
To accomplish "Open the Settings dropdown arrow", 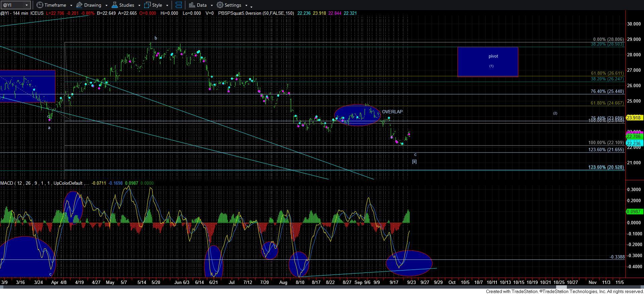I will pos(246,5).
